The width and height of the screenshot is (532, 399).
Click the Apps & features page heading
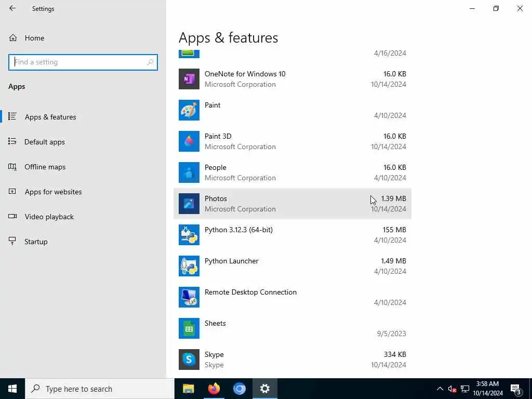pos(229,37)
